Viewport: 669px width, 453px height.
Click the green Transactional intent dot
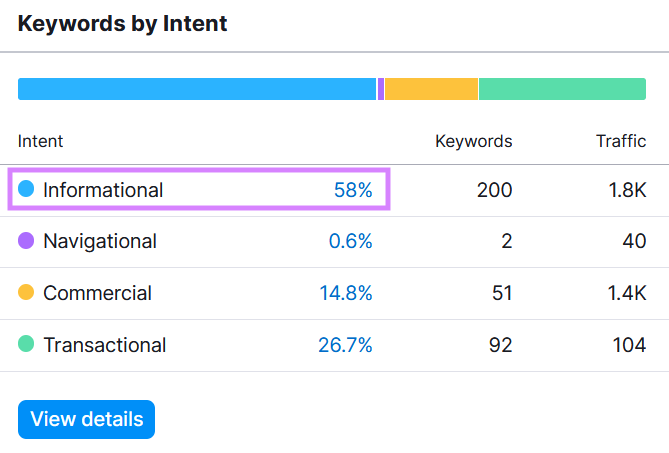tap(26, 345)
